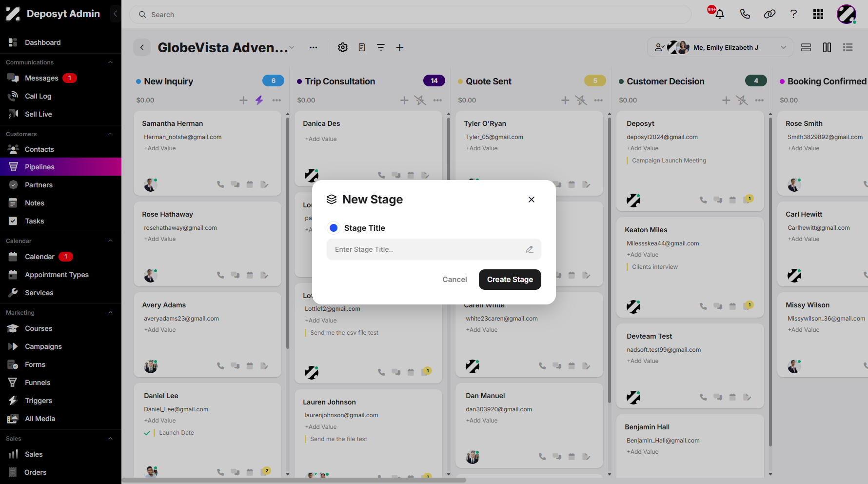868x484 pixels.
Task: Open the GlobeVista pipeline name dropdown
Action: point(292,47)
